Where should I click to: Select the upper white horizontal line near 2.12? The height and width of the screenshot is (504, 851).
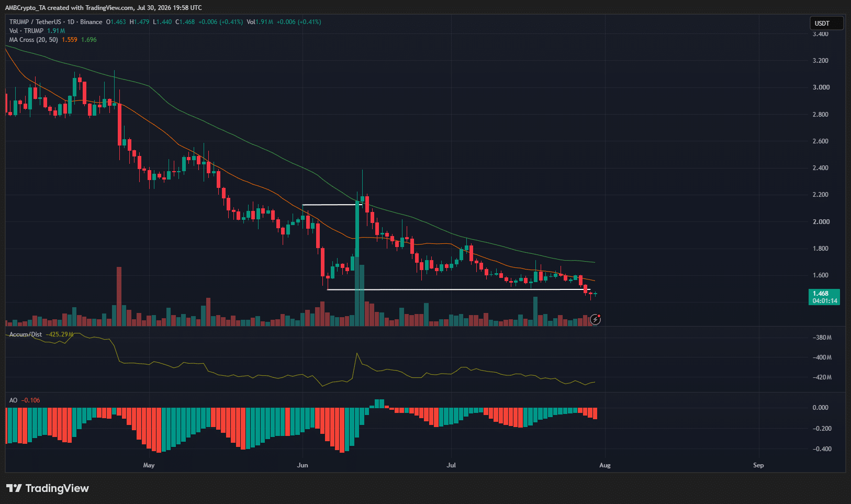[x=332, y=205]
